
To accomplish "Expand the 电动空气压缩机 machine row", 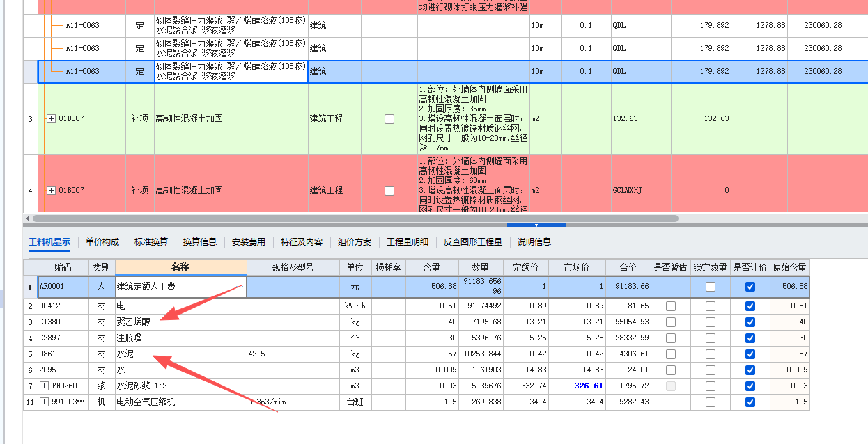I will [45, 402].
